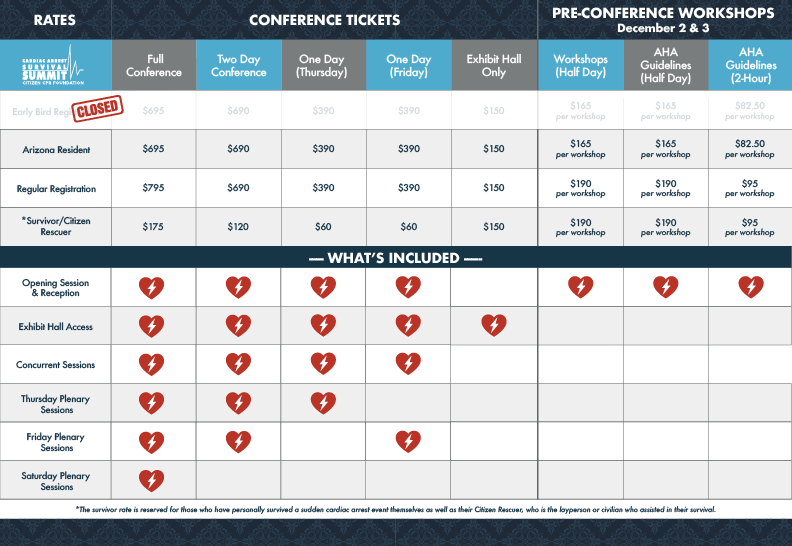This screenshot has width=792, height=546.
Task: Click the Arizona Resident row label
Action: pos(56,149)
